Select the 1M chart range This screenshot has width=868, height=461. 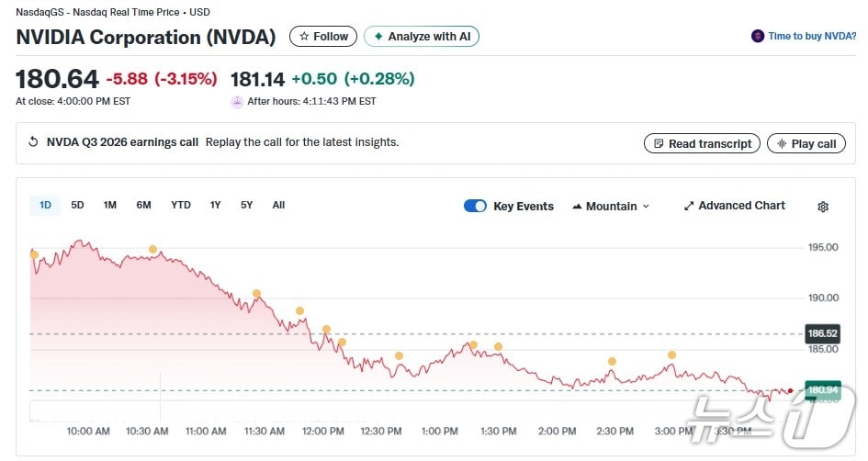coord(109,205)
